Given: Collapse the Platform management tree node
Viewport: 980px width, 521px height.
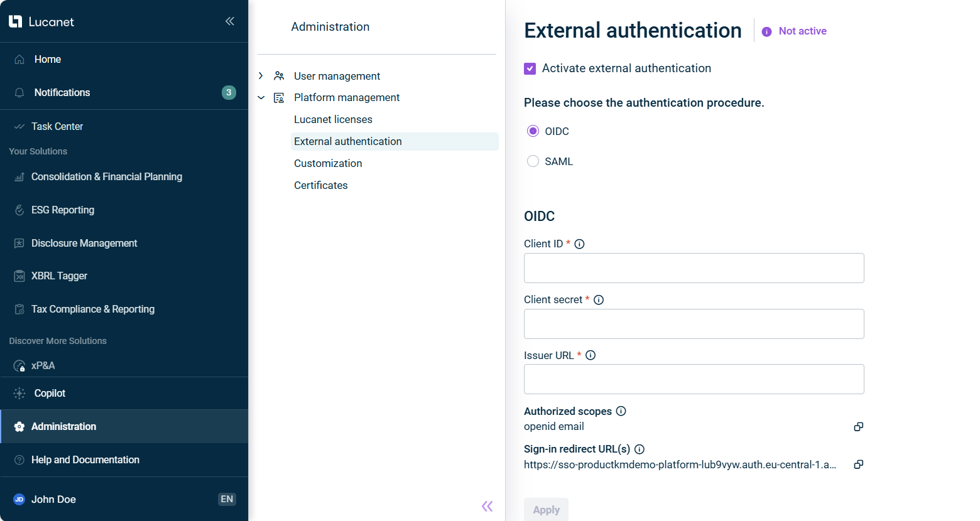Looking at the screenshot, I should click(261, 97).
